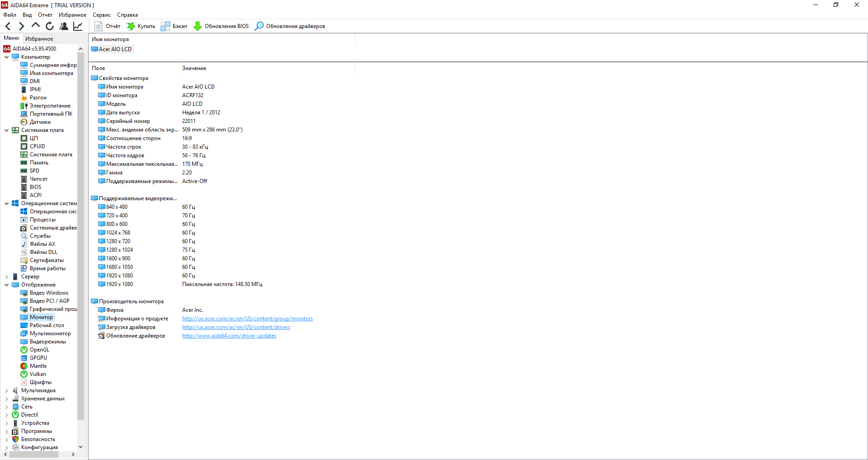This screenshot has width=868, height=460.
Task: Switch to the Избранное sidebar tab
Action: [x=39, y=39]
